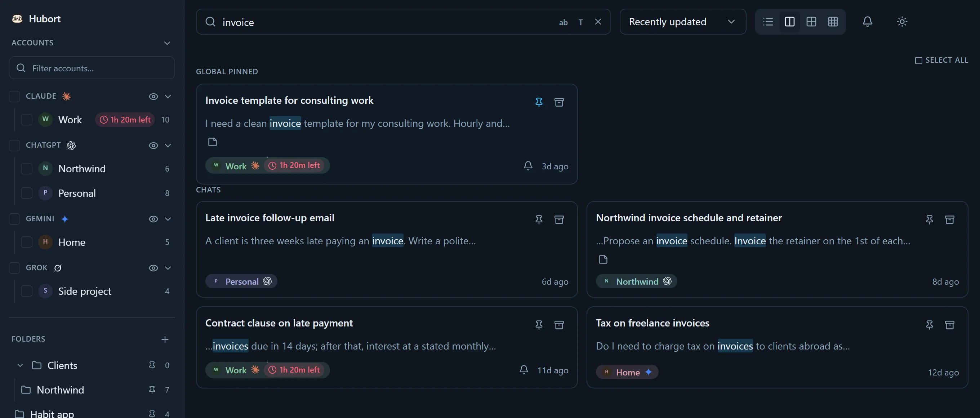
Task: Open attachment icon on Invoice template card
Action: pyautogui.click(x=212, y=142)
